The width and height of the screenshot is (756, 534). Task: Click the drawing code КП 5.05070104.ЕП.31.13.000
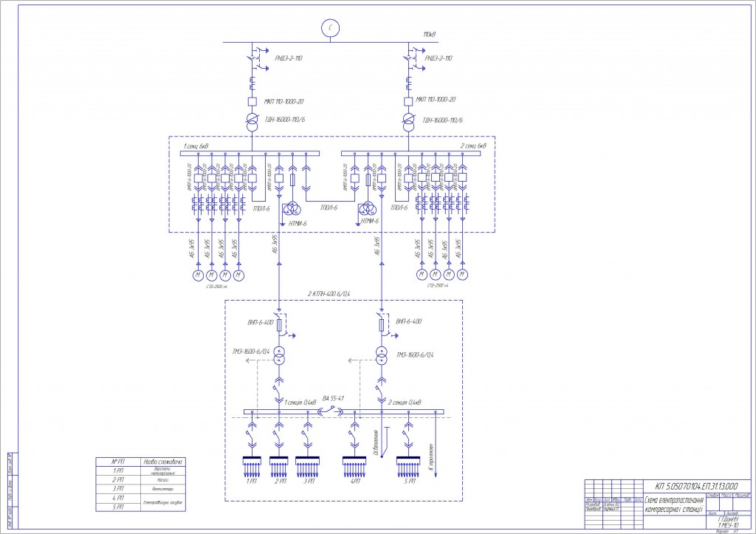[x=696, y=486]
